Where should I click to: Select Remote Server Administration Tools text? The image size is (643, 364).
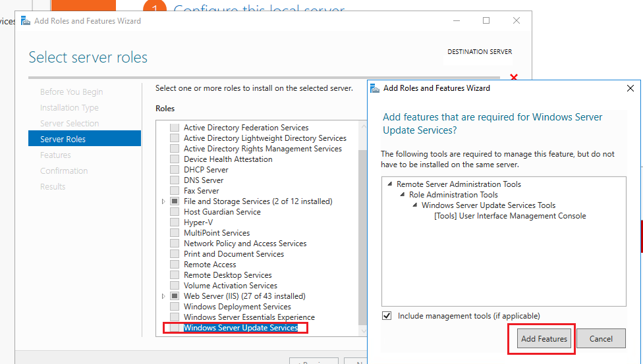click(x=459, y=184)
